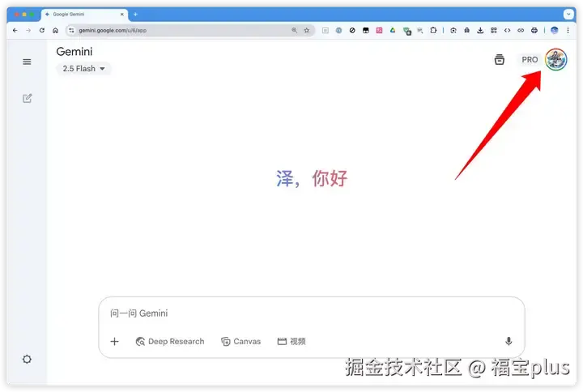Viewport: 583px width, 392px height.
Task: Open the hamburger main menu
Action: coord(27,62)
